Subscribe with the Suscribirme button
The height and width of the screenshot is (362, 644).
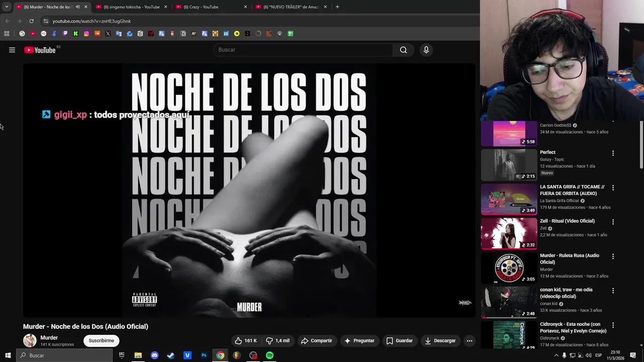click(101, 340)
